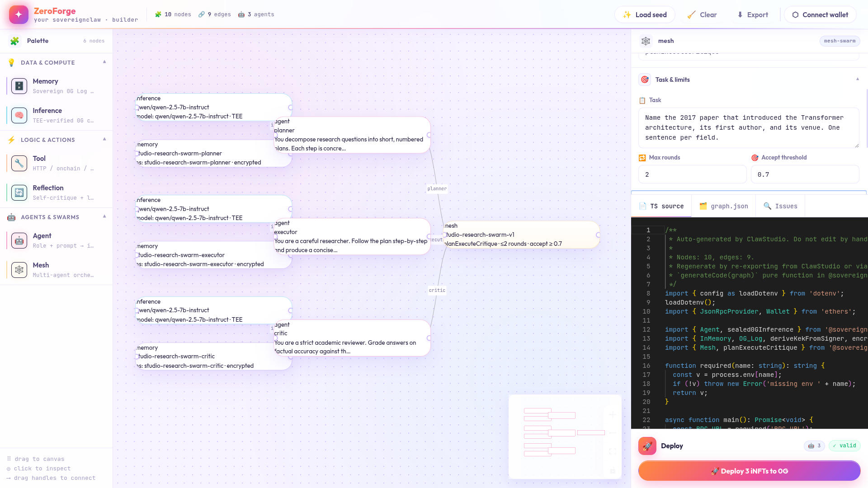Click into the Task text area
This screenshot has height=488, width=868.
[749, 128]
